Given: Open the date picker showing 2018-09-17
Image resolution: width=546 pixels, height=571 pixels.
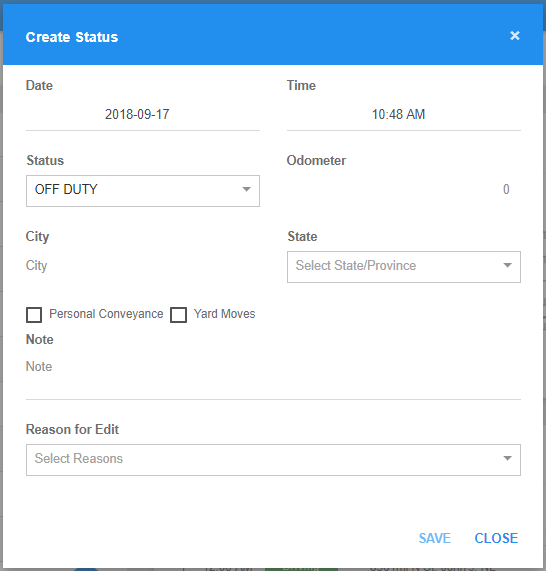Looking at the screenshot, I should (143, 115).
